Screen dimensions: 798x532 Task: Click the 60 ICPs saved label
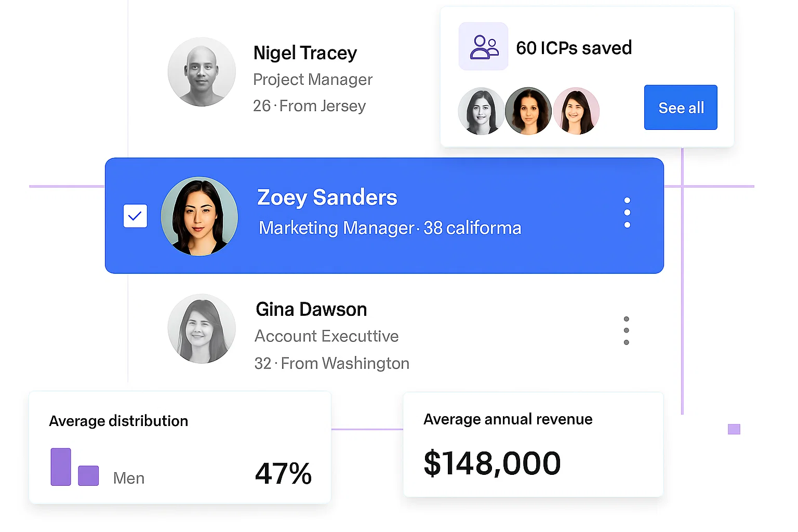574,48
